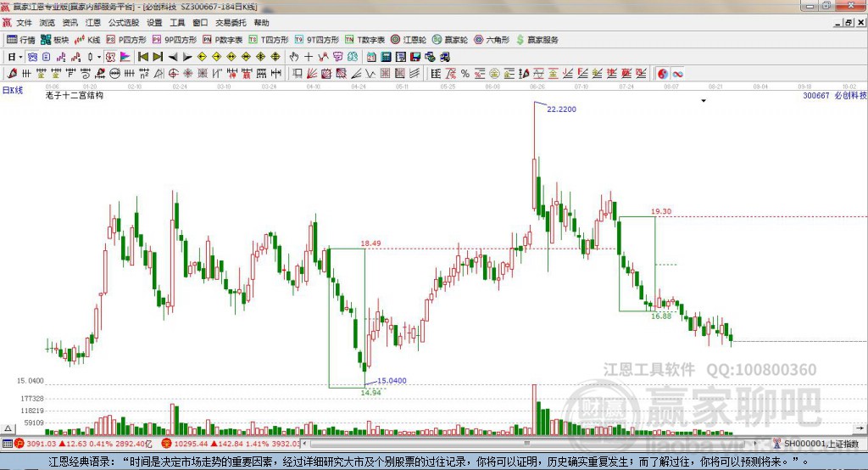Open the P数字表 tool
The image size is (868, 470).
click(x=223, y=39)
